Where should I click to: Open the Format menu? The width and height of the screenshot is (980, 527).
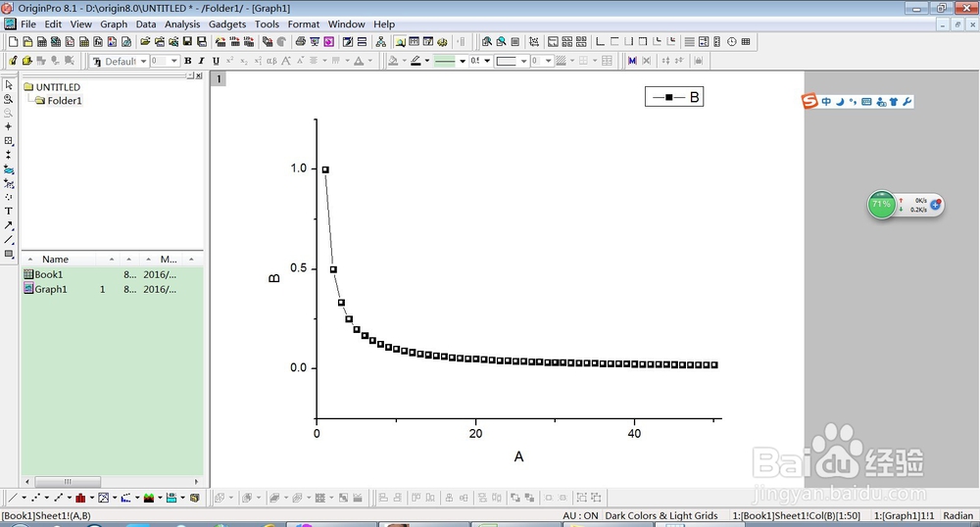point(303,24)
